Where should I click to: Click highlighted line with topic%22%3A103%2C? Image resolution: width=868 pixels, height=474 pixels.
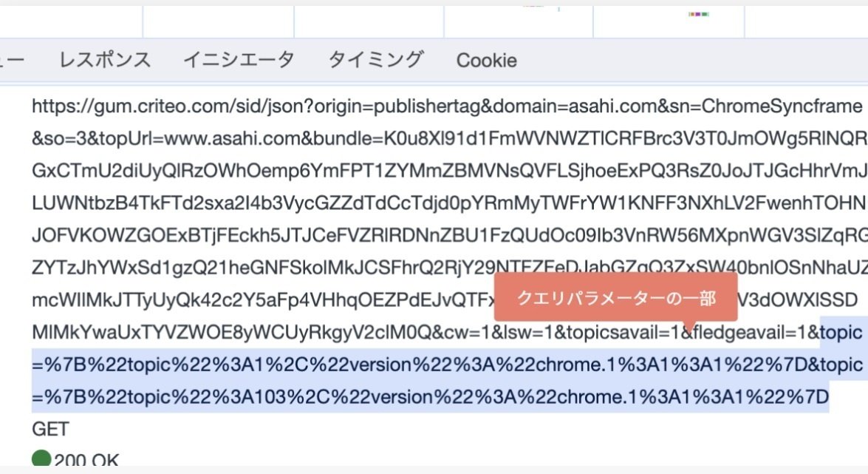pyautogui.click(x=430, y=397)
